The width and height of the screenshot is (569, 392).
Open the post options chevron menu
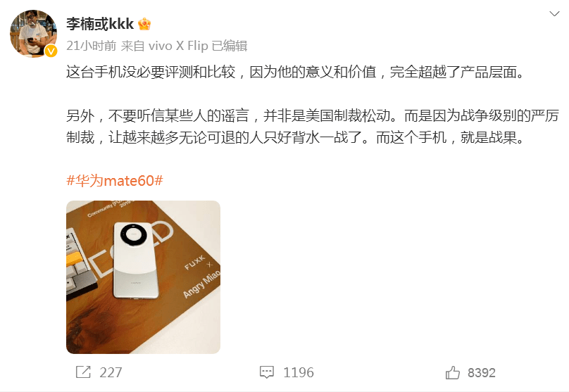554,14
